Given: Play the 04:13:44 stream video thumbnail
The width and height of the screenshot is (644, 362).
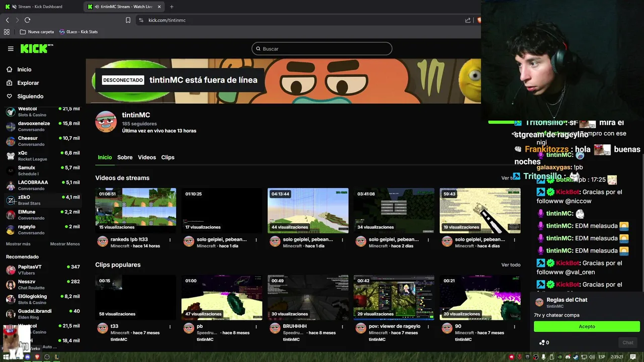Looking at the screenshot, I should [308, 211].
